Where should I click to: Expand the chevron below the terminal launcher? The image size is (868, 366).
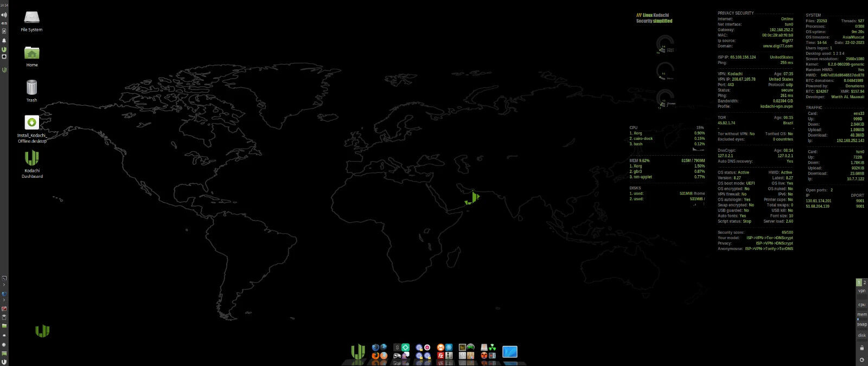point(4,285)
